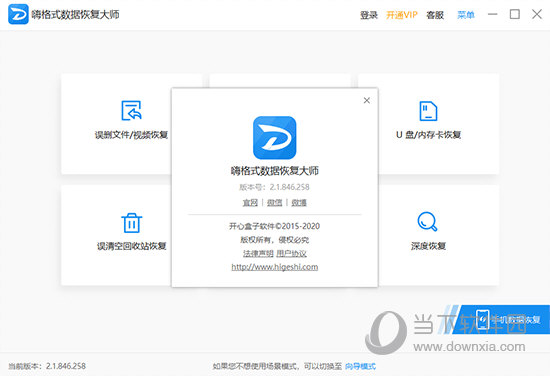Viewport: 550px width, 376px height.
Task: Click the phone icon on 手机数据恢复
Action: [483, 319]
